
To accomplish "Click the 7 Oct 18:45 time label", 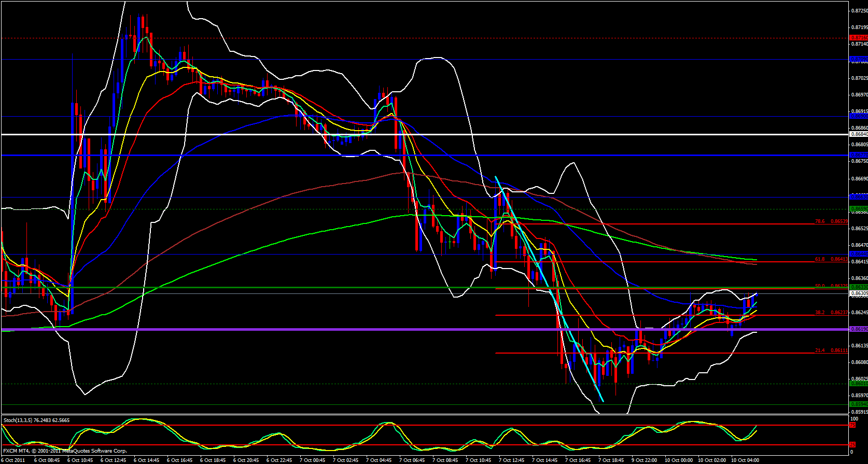I will [611, 460].
